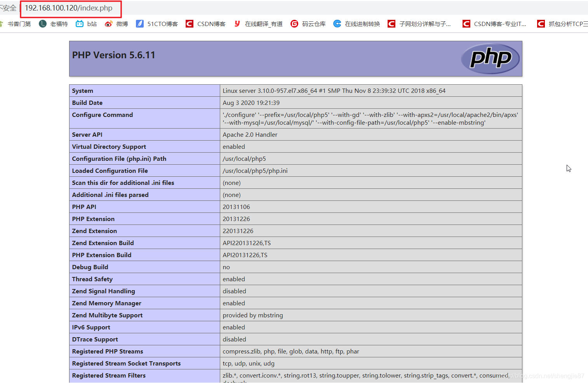
Task: Open the 书香门第 bookmark
Action: tap(19, 24)
